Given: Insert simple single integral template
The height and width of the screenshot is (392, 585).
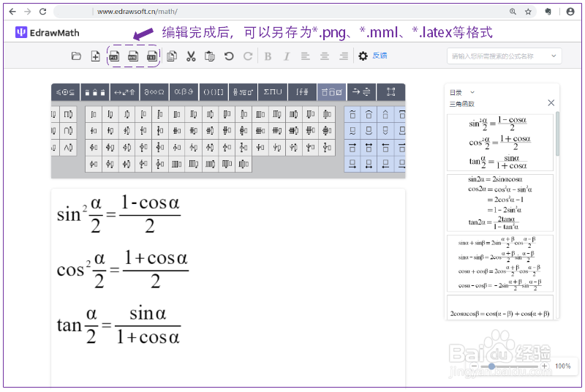Looking at the screenshot, I should 94,114.
